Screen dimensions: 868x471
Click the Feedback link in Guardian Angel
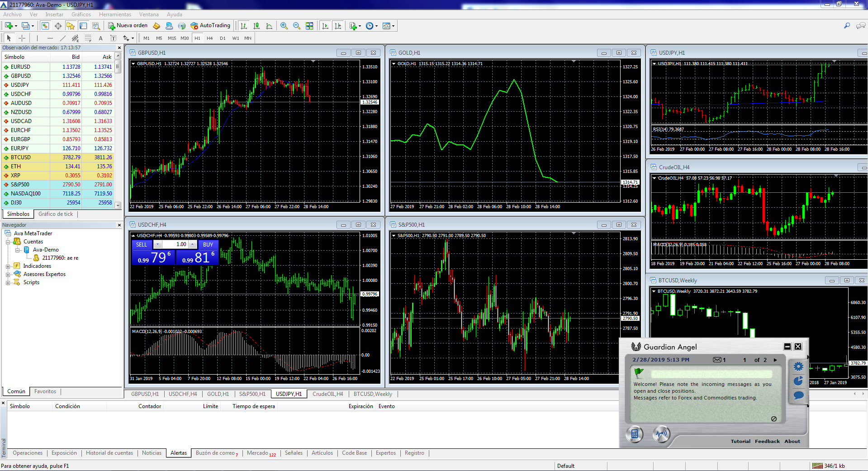[767, 441]
